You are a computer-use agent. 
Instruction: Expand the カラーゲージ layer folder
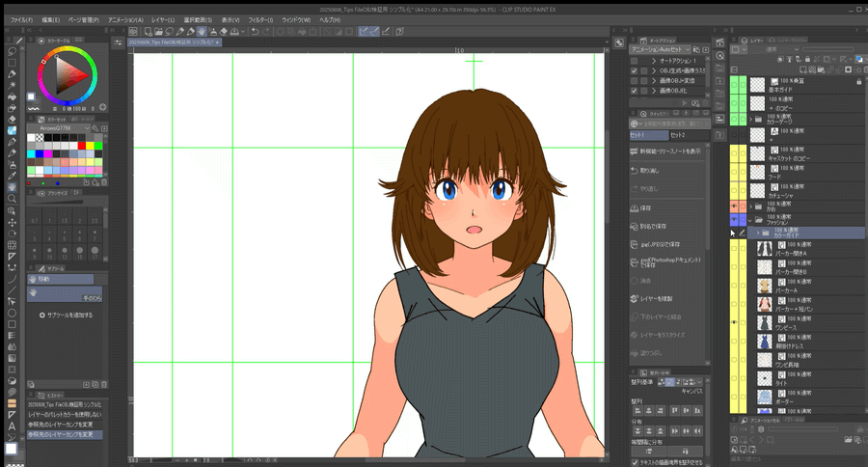pos(751,119)
